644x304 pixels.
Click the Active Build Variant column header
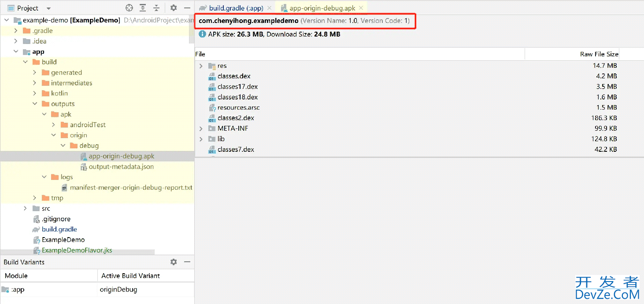[146, 276]
